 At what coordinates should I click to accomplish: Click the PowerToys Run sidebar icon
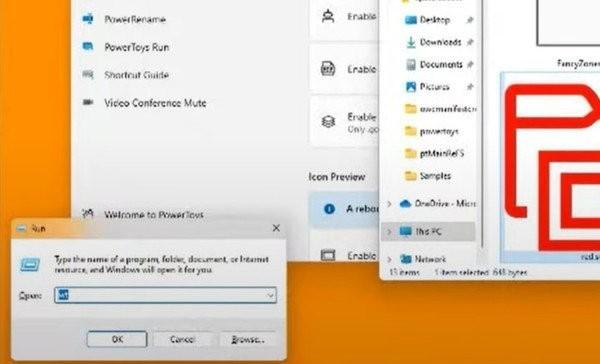click(88, 47)
